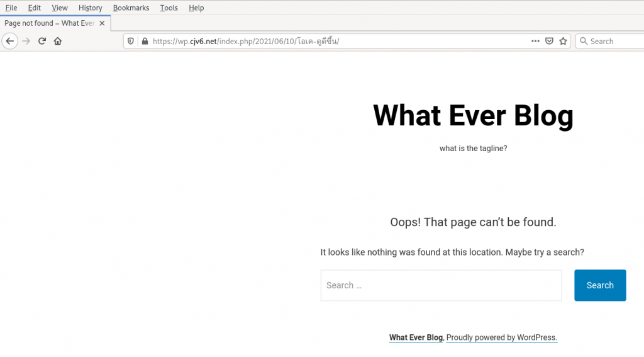Open the File menu
This screenshot has width=644, height=357.
11,8
